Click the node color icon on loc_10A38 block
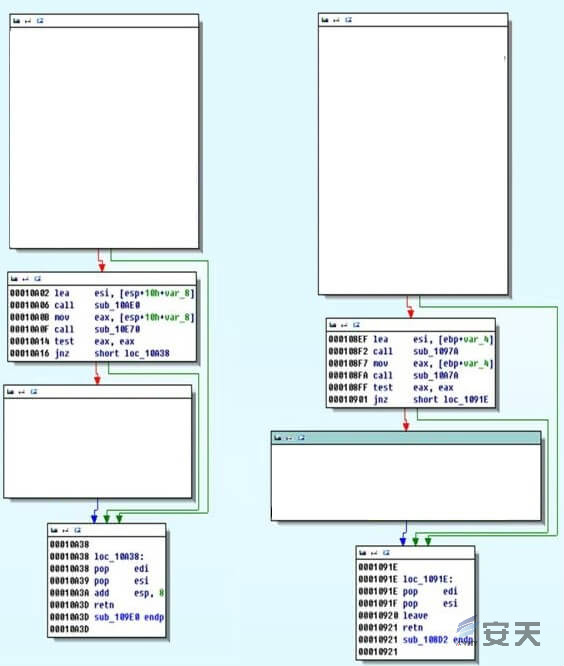The width and height of the screenshot is (564, 666). click(54, 530)
